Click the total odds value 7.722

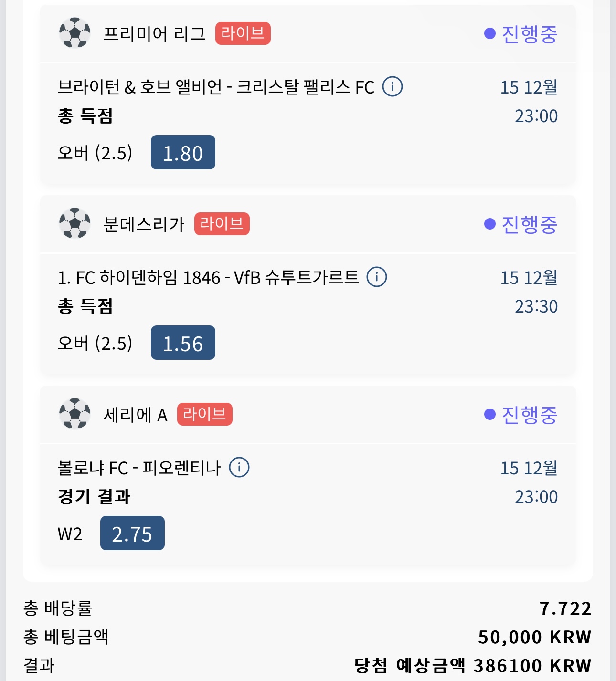(565, 608)
